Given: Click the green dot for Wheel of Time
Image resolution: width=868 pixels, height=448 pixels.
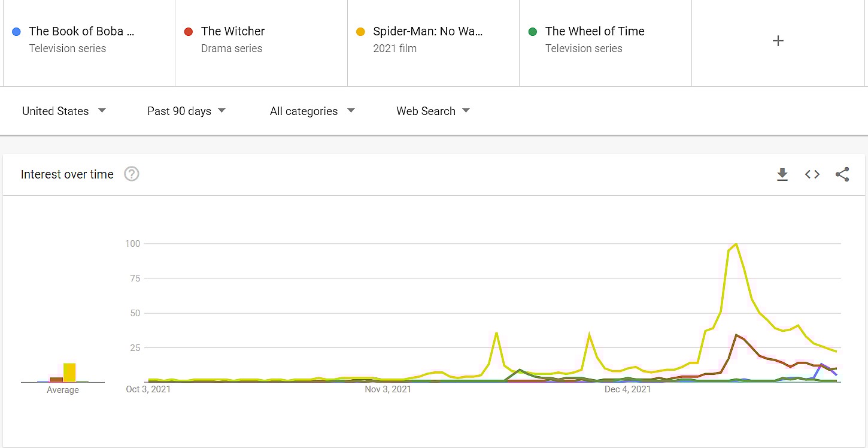Looking at the screenshot, I should coord(533,32).
